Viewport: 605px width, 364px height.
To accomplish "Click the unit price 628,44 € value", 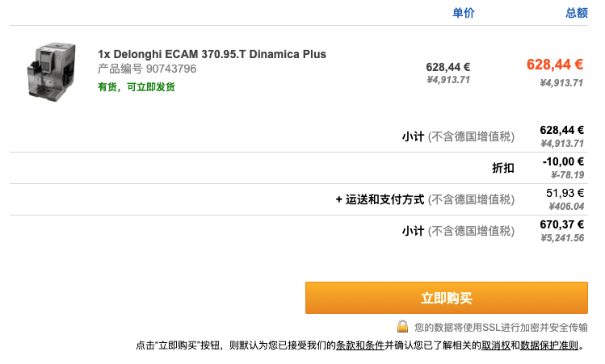I will click(x=448, y=67).
